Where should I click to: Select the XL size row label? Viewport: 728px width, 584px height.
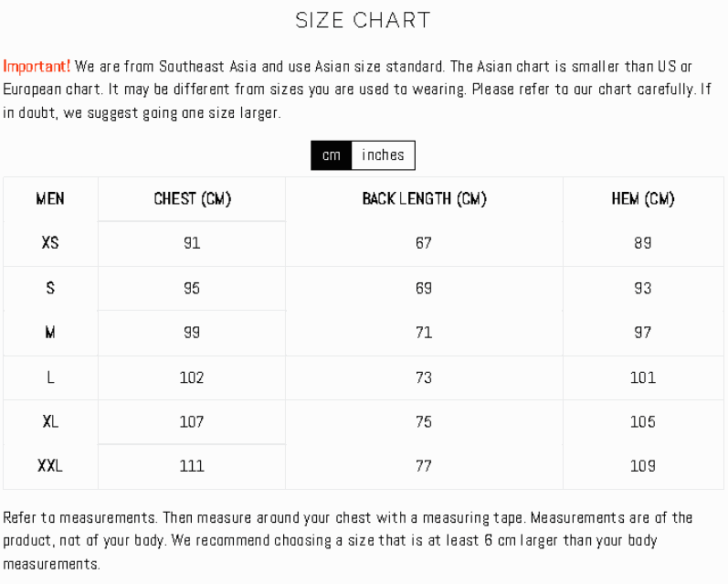pos(50,422)
